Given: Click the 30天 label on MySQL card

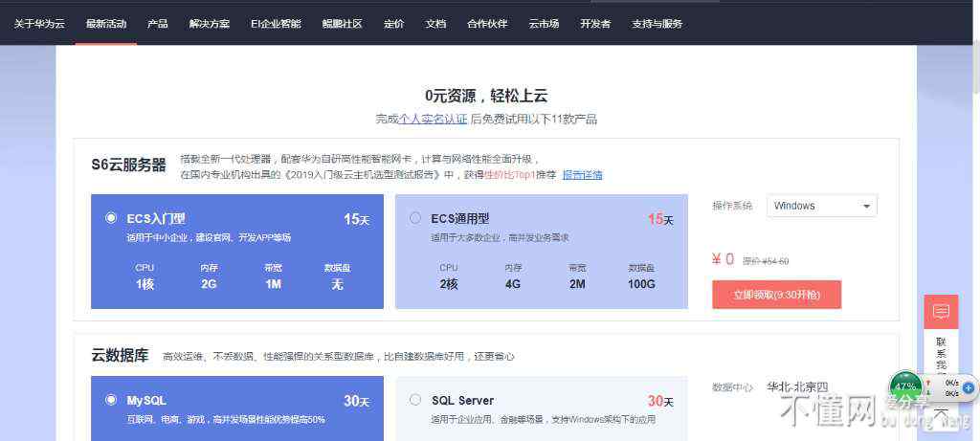Looking at the screenshot, I should tap(356, 401).
